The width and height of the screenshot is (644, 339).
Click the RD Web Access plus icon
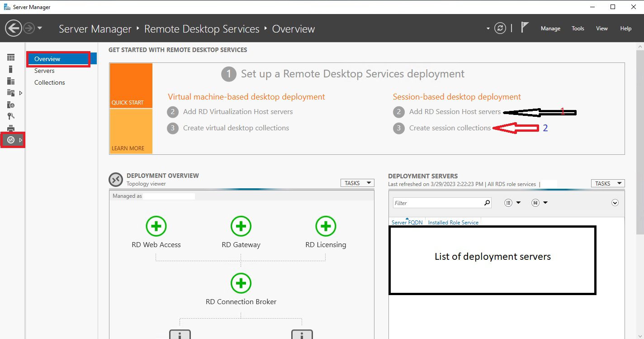coord(156,226)
